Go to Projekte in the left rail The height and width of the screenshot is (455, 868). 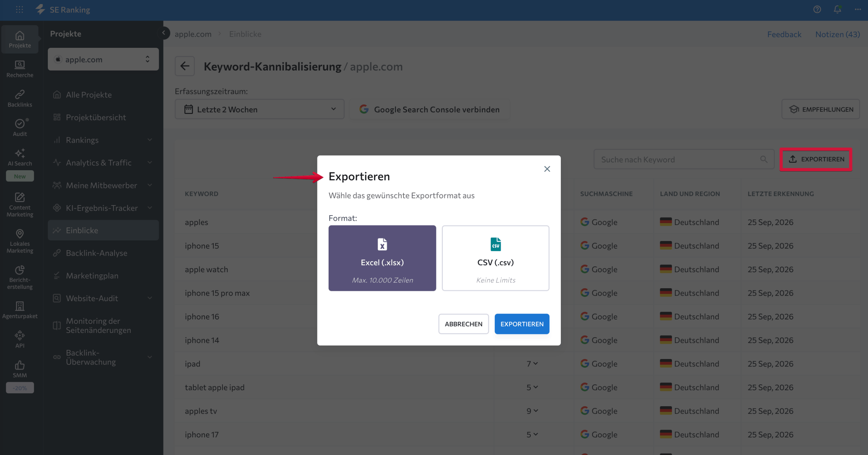[x=20, y=39]
